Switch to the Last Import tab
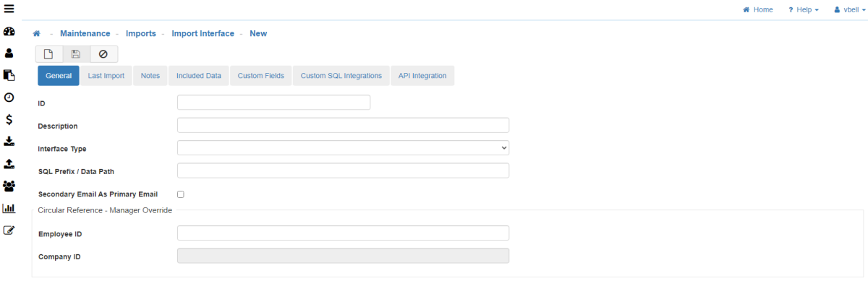 pos(106,76)
